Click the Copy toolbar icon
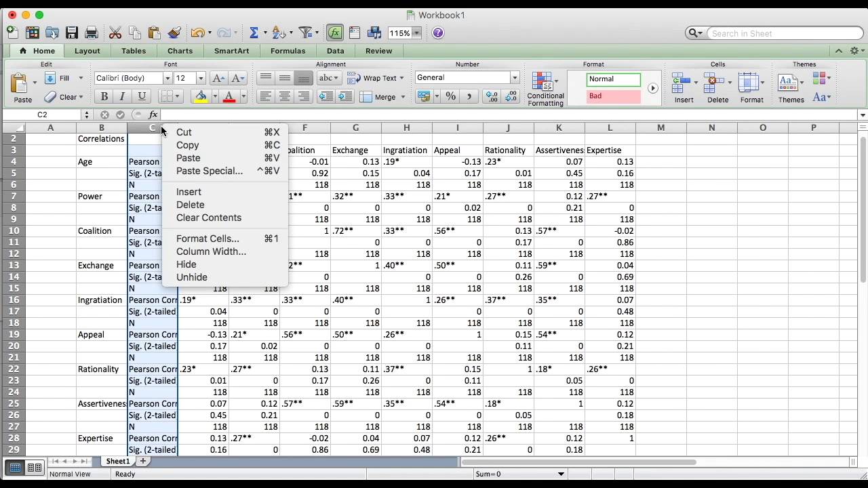Viewport: 868px width, 488px height. tap(135, 33)
